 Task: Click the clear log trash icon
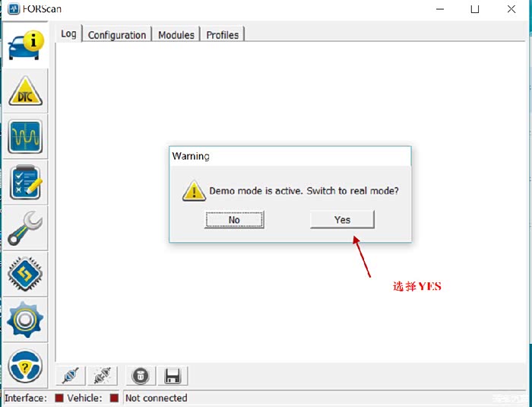pyautogui.click(x=141, y=376)
